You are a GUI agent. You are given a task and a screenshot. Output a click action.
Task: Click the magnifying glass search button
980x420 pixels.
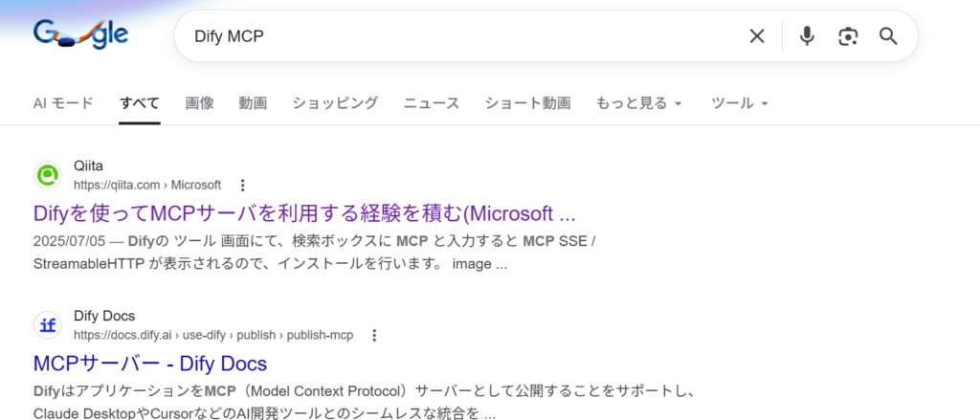tap(888, 36)
